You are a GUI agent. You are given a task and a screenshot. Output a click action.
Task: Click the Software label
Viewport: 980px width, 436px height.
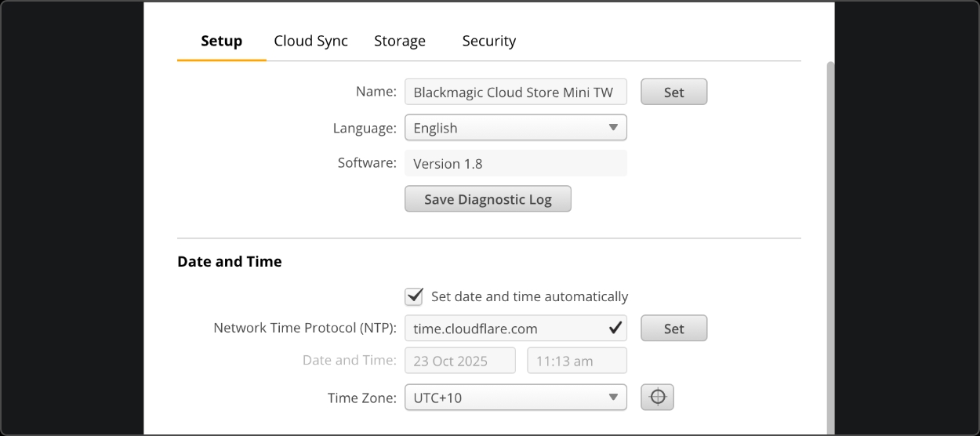click(x=367, y=162)
